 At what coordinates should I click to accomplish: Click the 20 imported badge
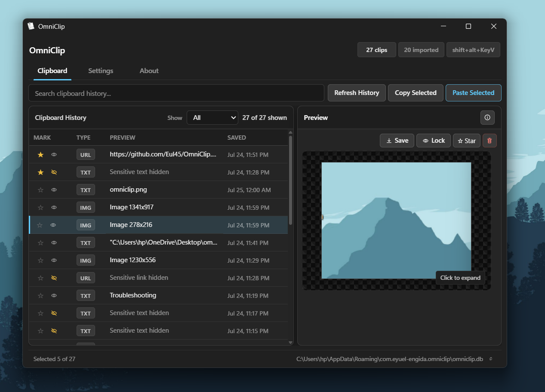tap(421, 50)
